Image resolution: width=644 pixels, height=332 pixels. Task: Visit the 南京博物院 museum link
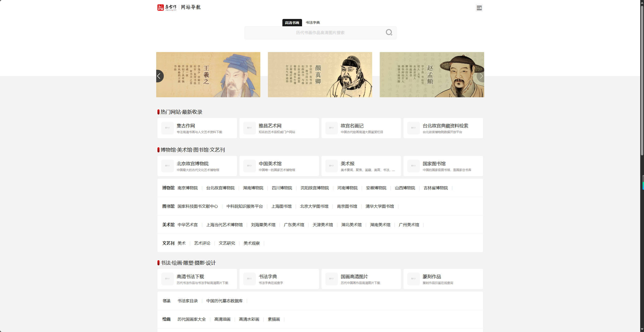point(188,188)
